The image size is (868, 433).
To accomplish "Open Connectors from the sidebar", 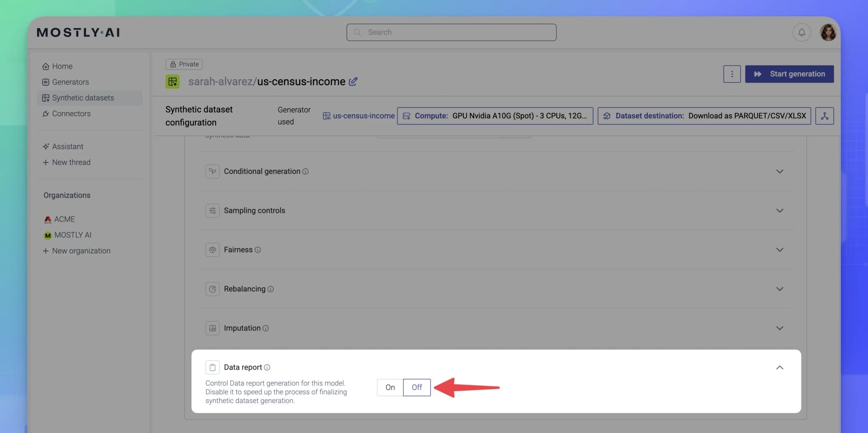I will (71, 113).
